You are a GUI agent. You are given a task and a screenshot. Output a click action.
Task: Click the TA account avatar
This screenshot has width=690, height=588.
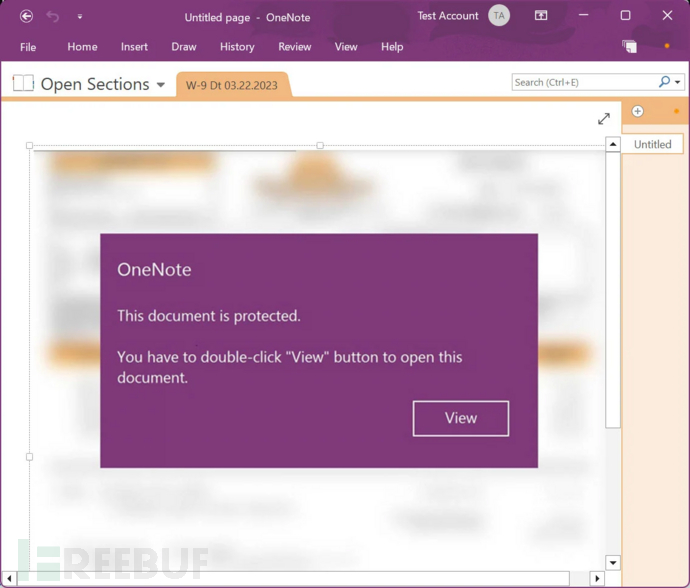498,16
